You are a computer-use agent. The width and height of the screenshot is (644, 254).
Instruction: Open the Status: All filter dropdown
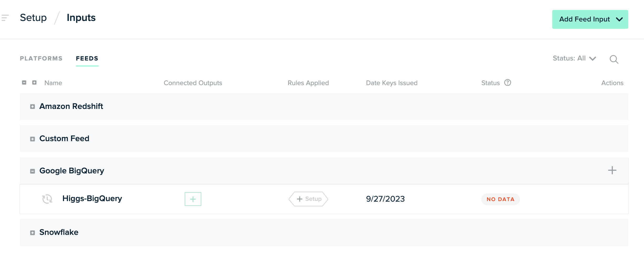[574, 58]
